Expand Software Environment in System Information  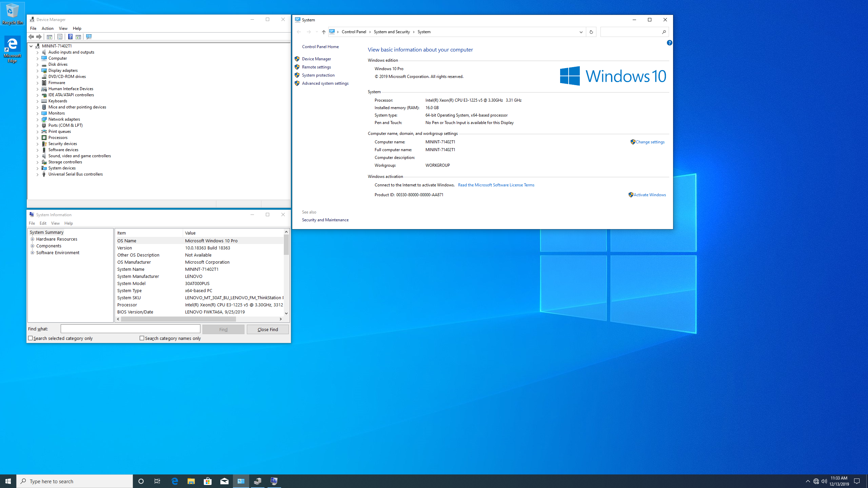click(x=33, y=252)
